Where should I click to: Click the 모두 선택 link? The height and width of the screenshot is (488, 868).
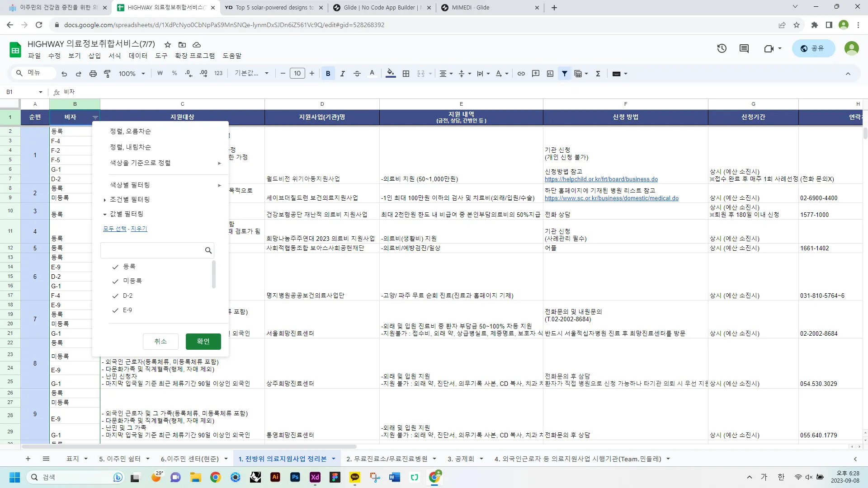tap(115, 229)
